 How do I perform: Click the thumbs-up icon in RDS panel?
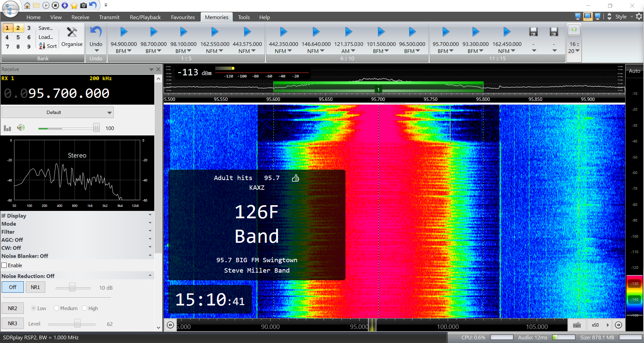(x=295, y=178)
